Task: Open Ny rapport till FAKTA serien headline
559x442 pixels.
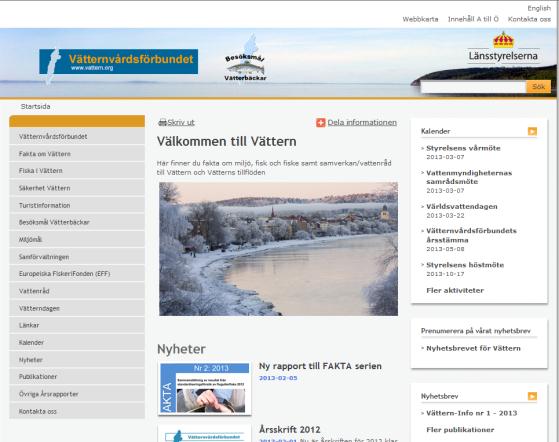Action: [320, 366]
